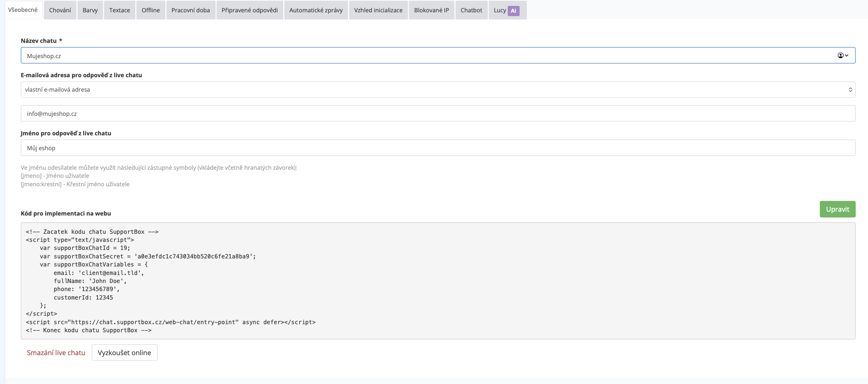Click the [jmeno] placeholder hint text

coord(55,176)
